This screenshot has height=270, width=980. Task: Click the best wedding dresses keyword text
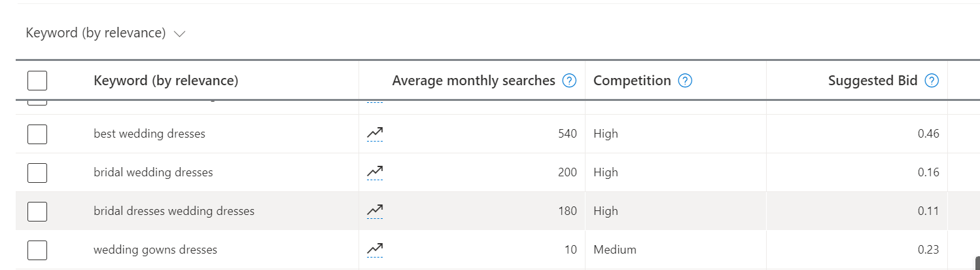(x=149, y=134)
